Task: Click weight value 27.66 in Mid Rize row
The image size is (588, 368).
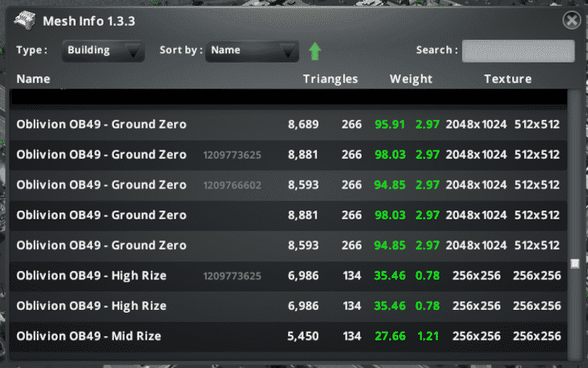Action: pos(390,336)
